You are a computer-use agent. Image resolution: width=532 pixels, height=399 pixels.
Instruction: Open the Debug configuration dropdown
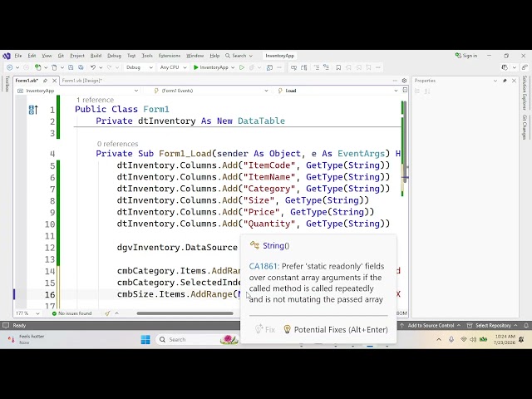[139, 67]
